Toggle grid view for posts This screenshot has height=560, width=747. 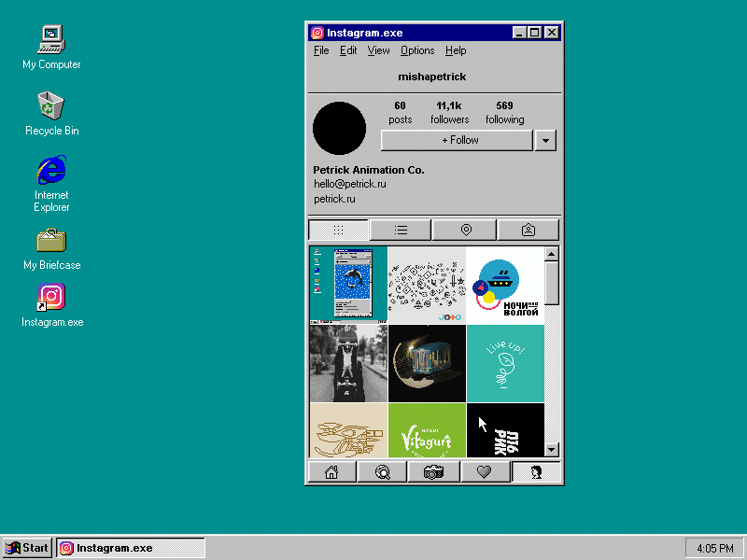coord(338,229)
